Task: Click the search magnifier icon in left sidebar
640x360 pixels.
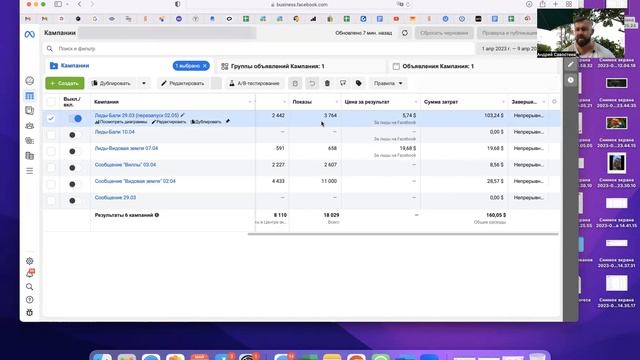Action: point(29,287)
